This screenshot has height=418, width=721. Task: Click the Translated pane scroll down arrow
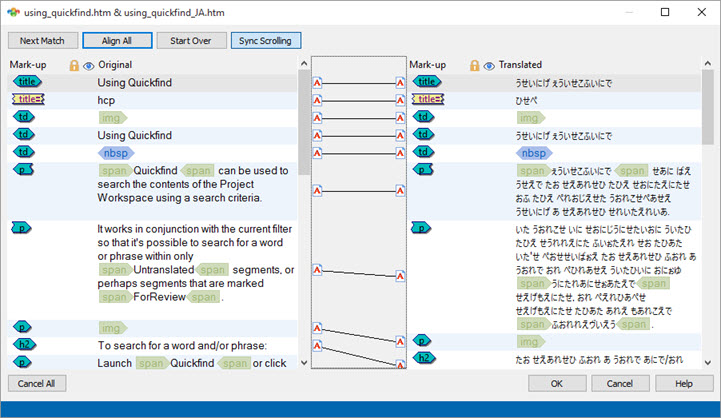708,363
